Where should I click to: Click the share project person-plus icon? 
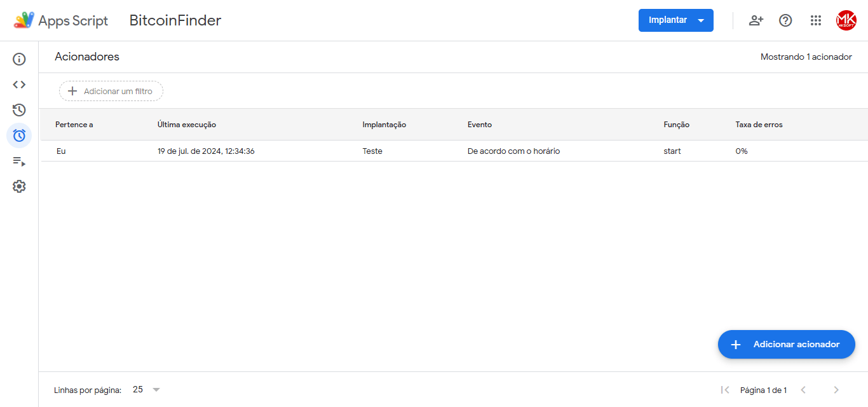756,20
